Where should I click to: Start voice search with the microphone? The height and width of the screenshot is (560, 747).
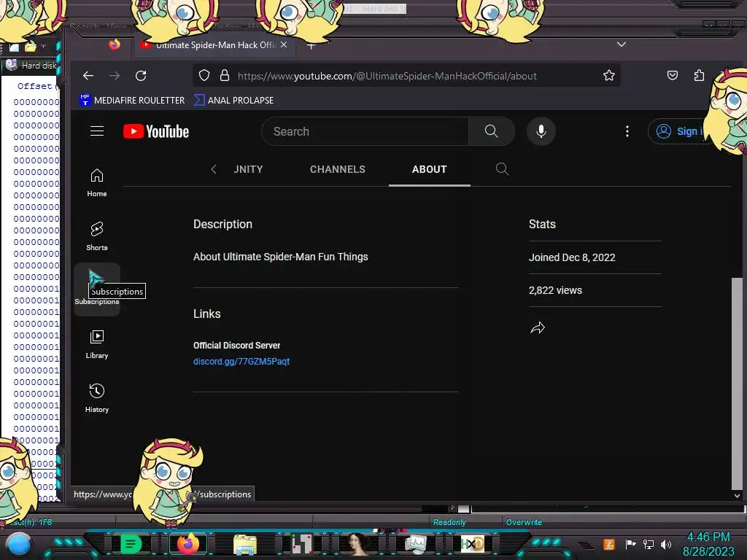541,131
